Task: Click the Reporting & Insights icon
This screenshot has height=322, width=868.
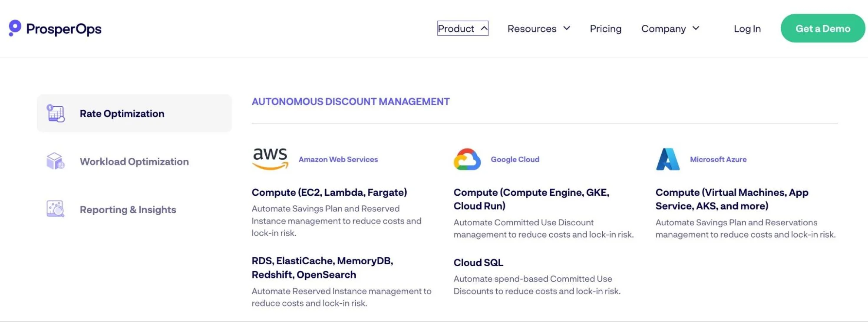Action: 56,209
